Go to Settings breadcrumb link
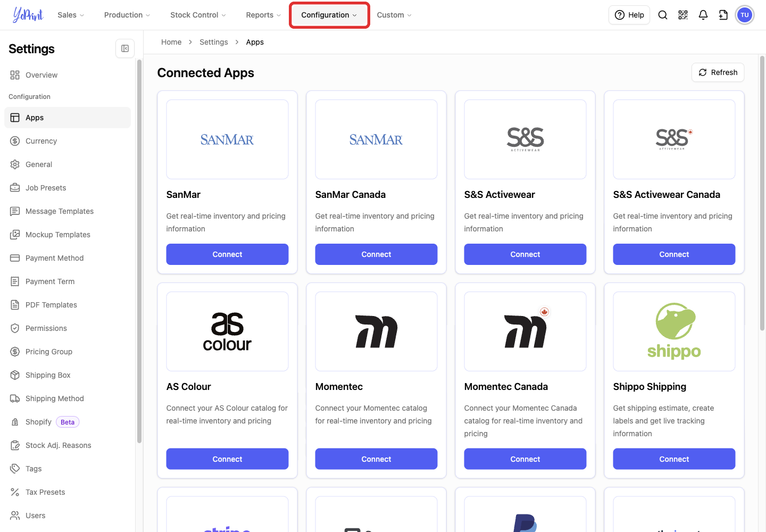 pos(214,42)
